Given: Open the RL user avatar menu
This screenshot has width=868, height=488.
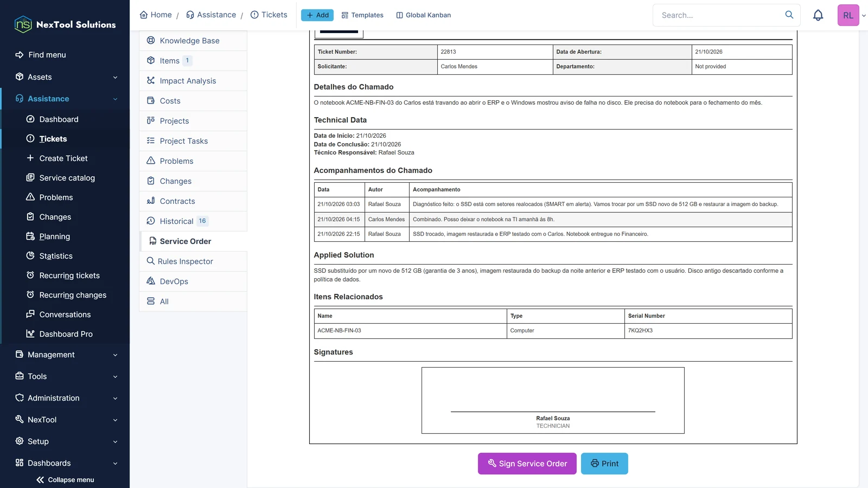Looking at the screenshot, I should click(848, 15).
